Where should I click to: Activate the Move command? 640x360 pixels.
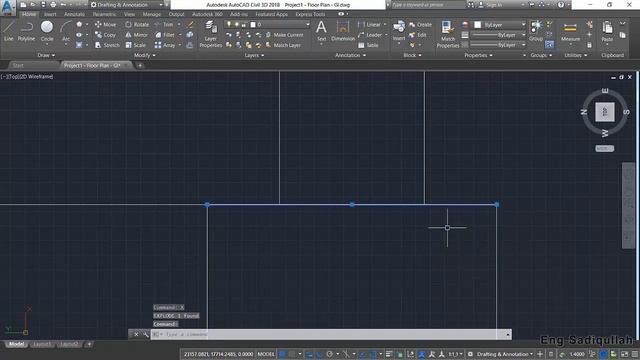(x=105, y=24)
